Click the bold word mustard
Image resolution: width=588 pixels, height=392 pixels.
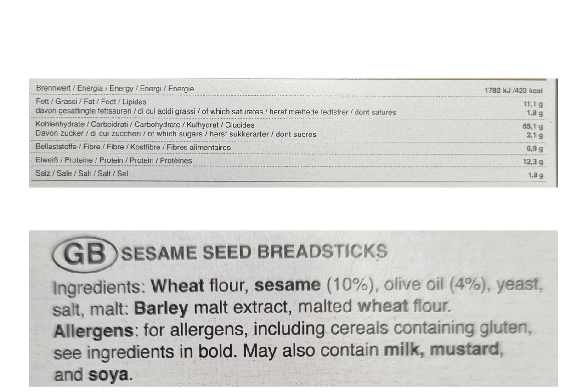[x=464, y=350]
